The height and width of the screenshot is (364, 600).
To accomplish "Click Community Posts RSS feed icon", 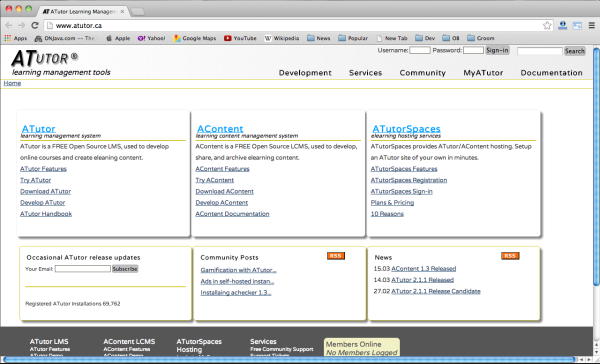I will pos(336,256).
